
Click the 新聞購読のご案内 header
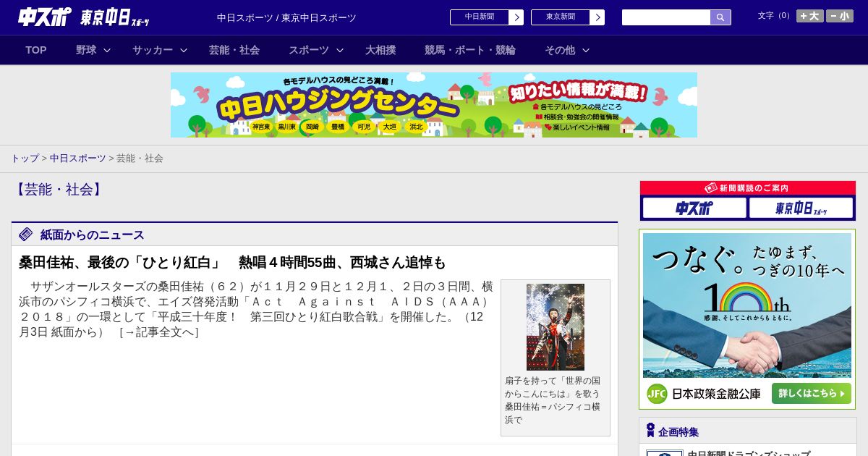coord(748,188)
